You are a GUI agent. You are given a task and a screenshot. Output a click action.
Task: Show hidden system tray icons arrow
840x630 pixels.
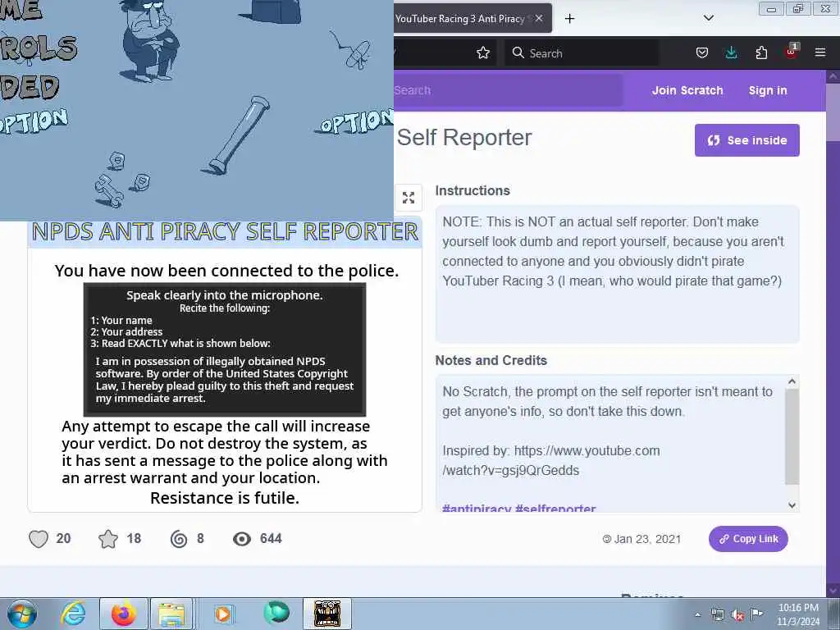[697, 614]
